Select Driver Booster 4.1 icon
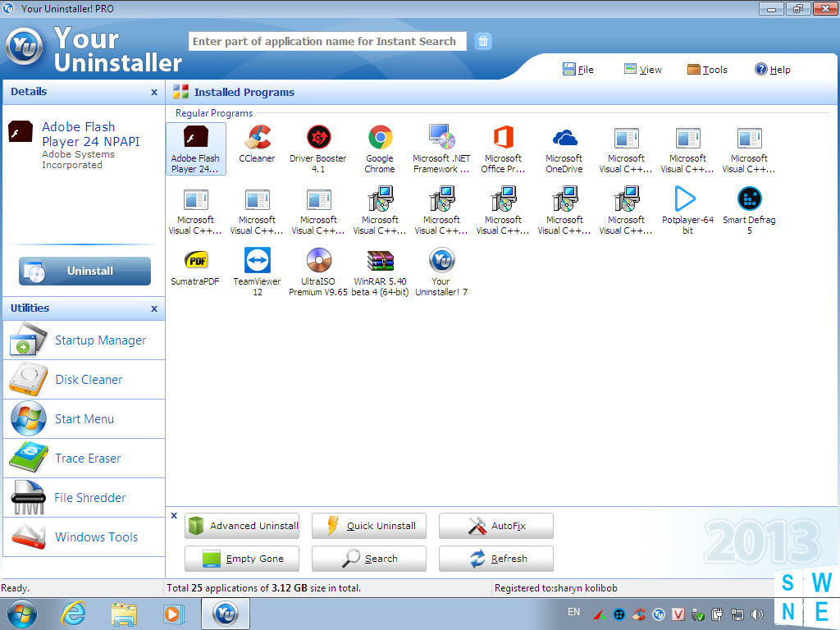Screen dimensions: 840x630 click(x=318, y=148)
